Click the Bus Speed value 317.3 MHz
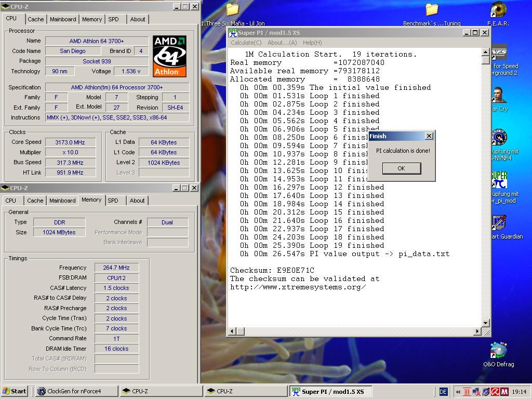 pyautogui.click(x=70, y=163)
